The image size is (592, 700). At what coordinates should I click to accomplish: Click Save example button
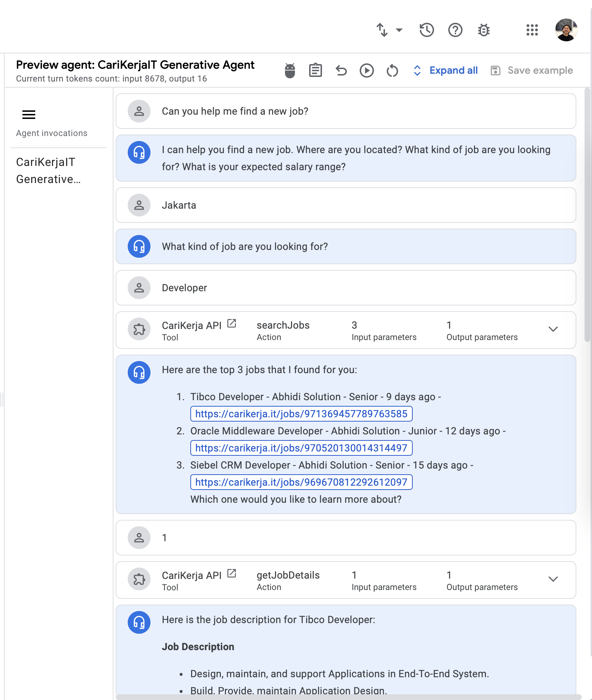tap(532, 70)
